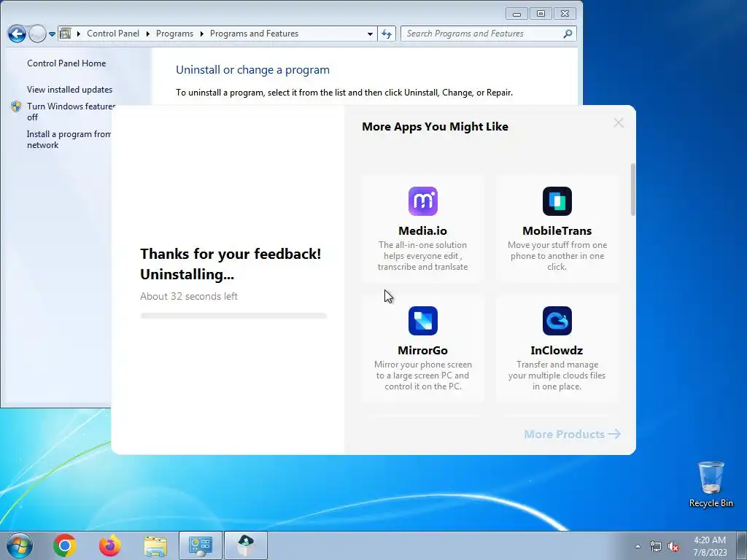Image resolution: width=747 pixels, height=560 pixels.
Task: Open the InClowdz app icon
Action: (557, 321)
